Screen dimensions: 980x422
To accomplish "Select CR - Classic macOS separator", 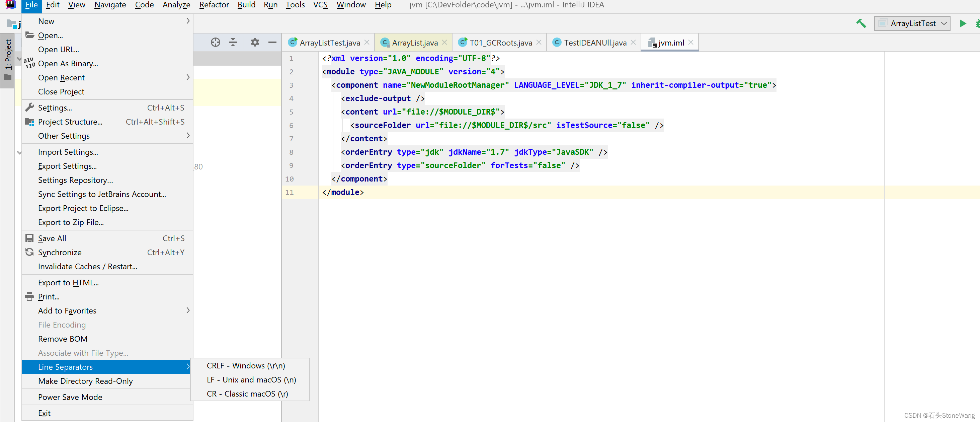I will [x=250, y=394].
